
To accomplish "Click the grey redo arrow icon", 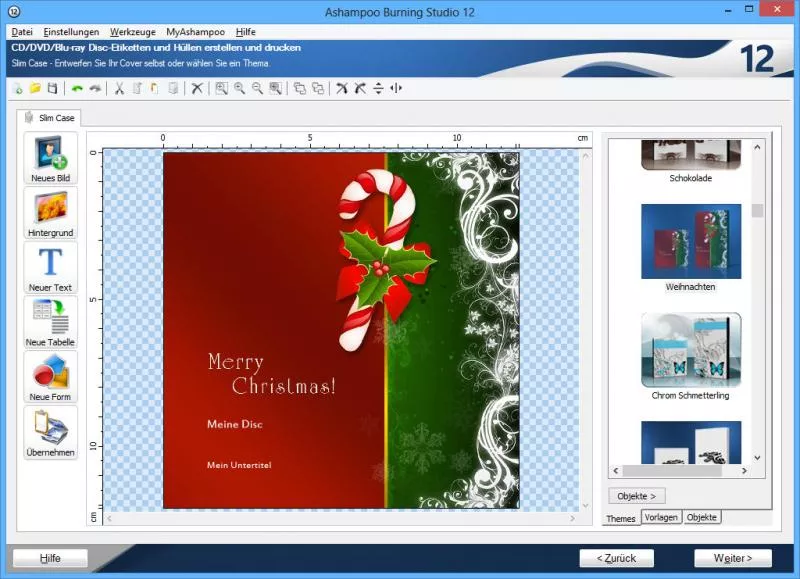I will tap(95, 88).
